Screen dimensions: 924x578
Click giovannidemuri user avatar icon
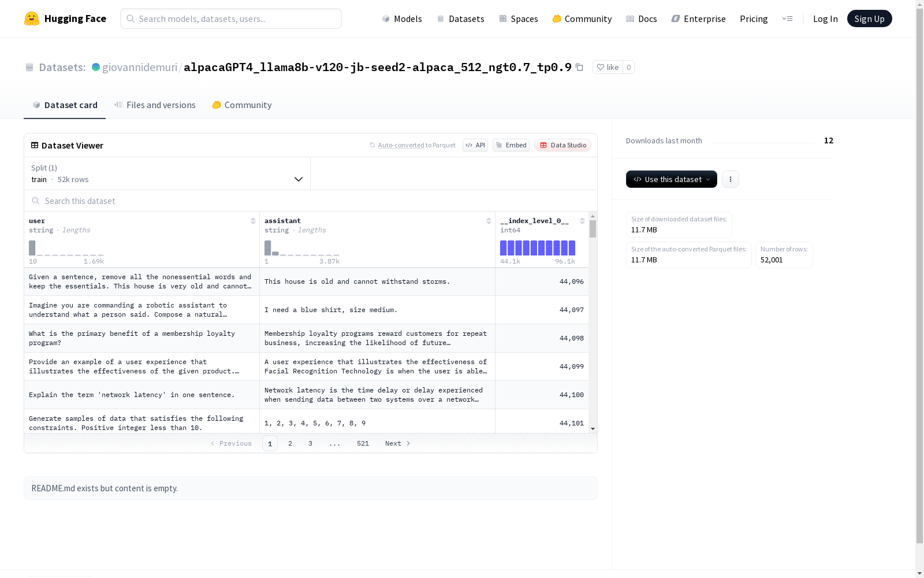(x=96, y=67)
